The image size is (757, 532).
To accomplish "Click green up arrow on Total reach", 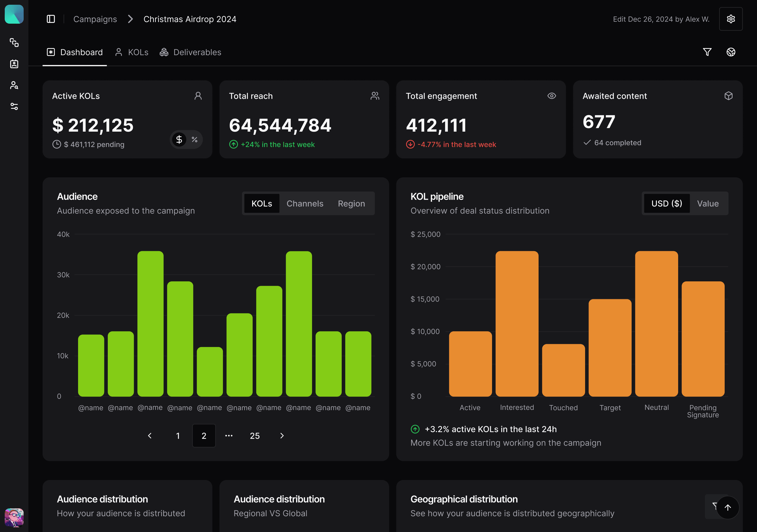I will coord(233,144).
